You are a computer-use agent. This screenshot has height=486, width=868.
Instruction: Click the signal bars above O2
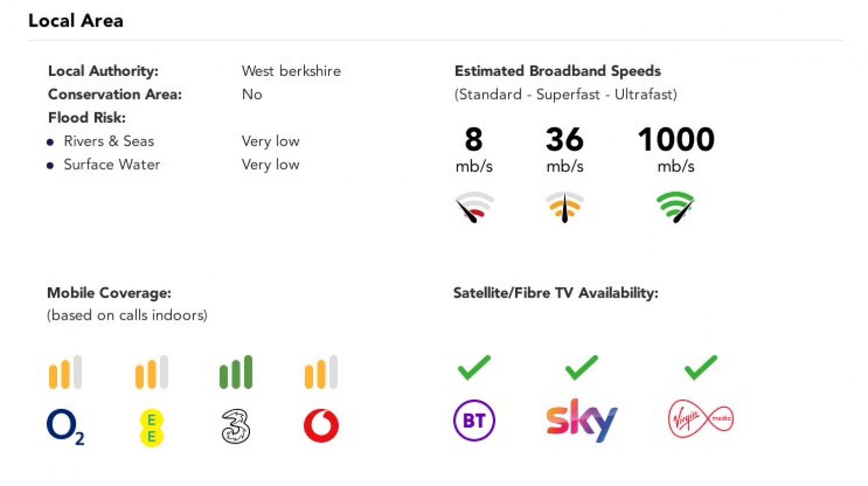point(65,372)
